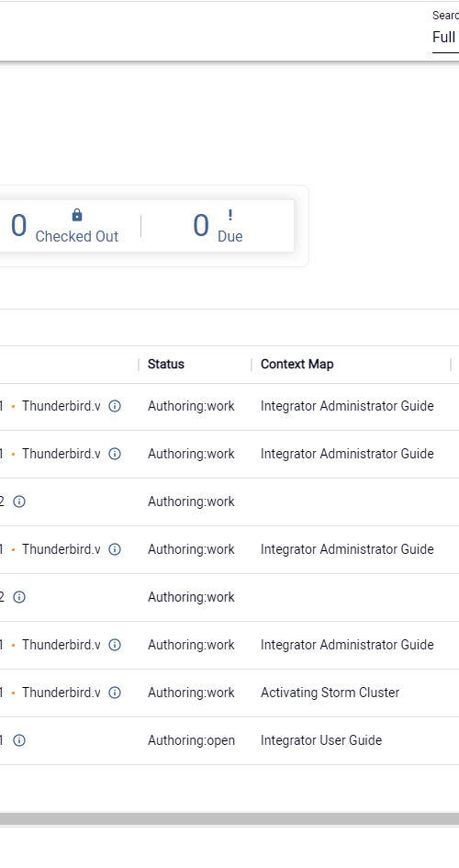Screen dimensions: 459x868
Task: Click info icon in first Authoring:work row without context map
Action: tap(19, 502)
